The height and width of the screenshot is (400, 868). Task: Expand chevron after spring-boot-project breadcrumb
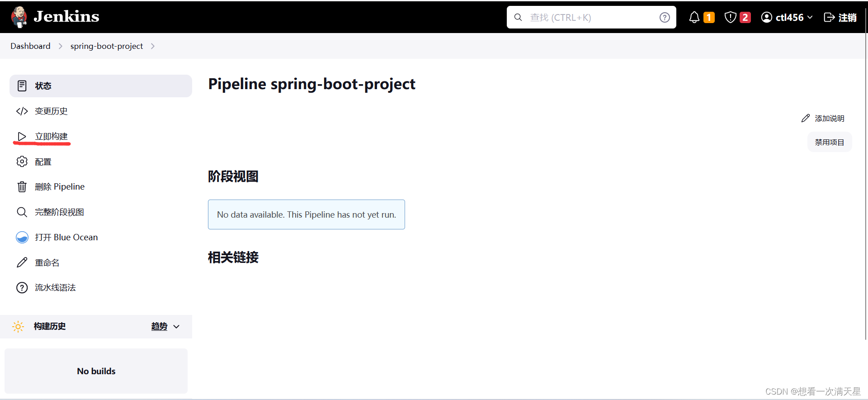tap(153, 46)
